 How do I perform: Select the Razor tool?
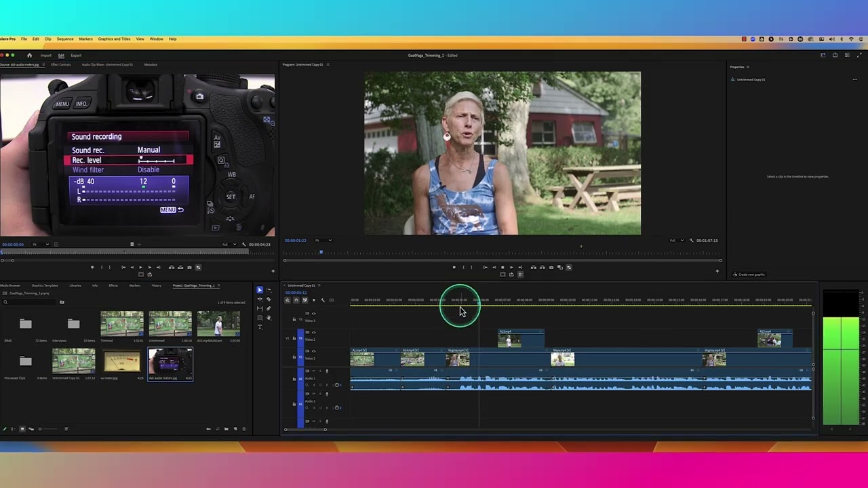coord(269,299)
